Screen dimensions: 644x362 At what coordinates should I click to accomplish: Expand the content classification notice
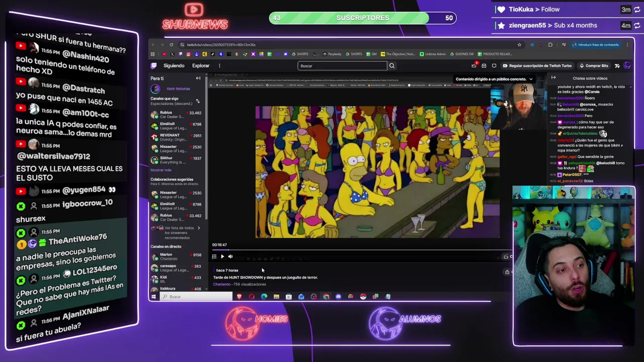click(x=531, y=79)
